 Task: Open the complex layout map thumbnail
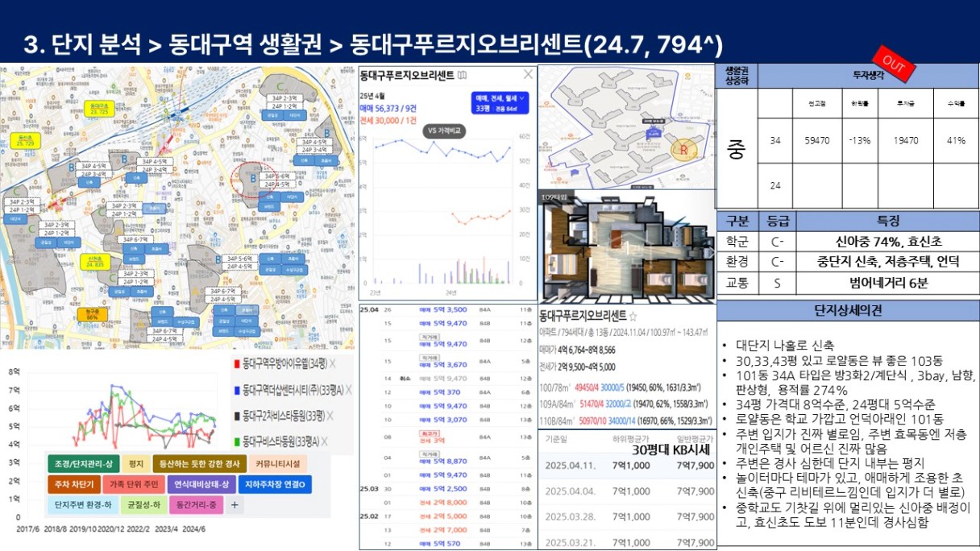tap(625, 127)
